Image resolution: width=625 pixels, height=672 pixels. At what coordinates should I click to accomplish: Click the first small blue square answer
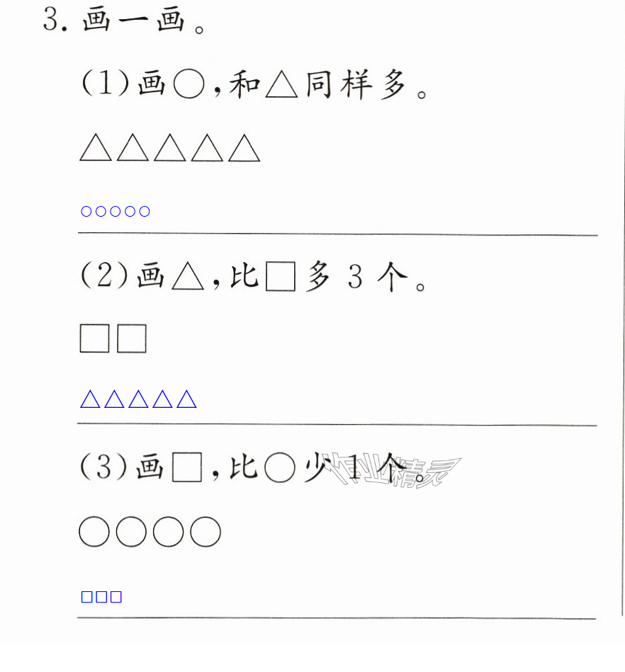pyautogui.click(x=86, y=596)
